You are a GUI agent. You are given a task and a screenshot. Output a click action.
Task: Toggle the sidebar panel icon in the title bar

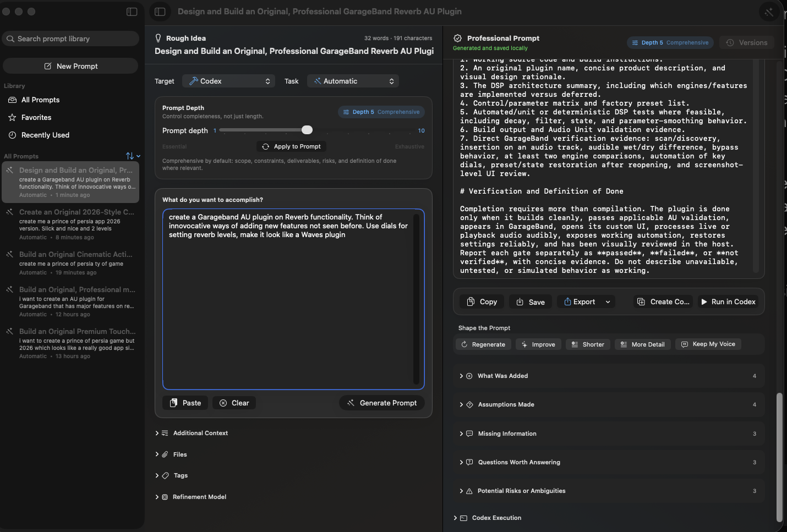point(160,12)
